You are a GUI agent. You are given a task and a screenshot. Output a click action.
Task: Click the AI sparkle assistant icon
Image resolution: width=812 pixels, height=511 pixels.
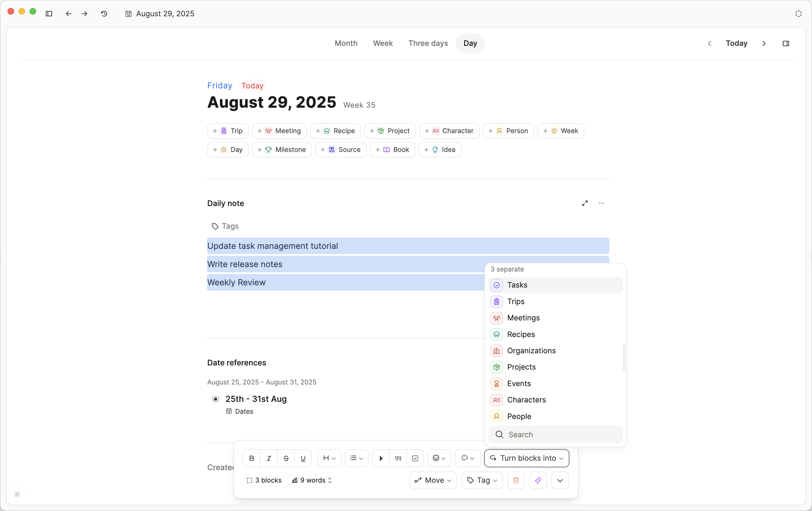pos(538,480)
